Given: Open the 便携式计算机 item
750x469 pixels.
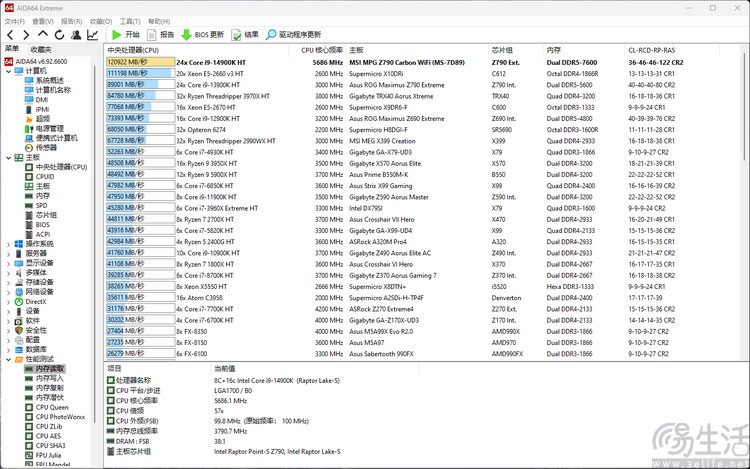Looking at the screenshot, I should coord(51,138).
